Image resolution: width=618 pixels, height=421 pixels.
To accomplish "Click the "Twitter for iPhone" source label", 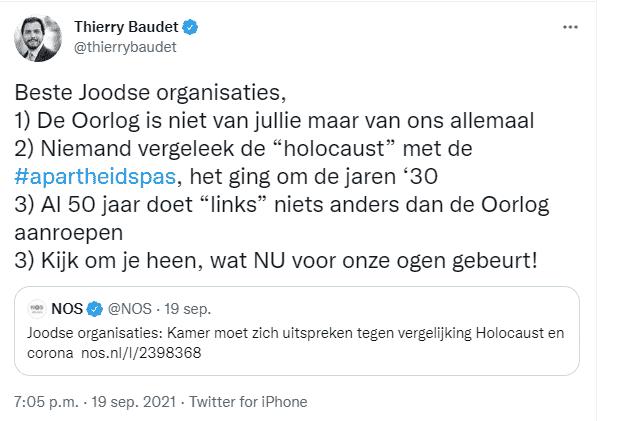I will 248,402.
